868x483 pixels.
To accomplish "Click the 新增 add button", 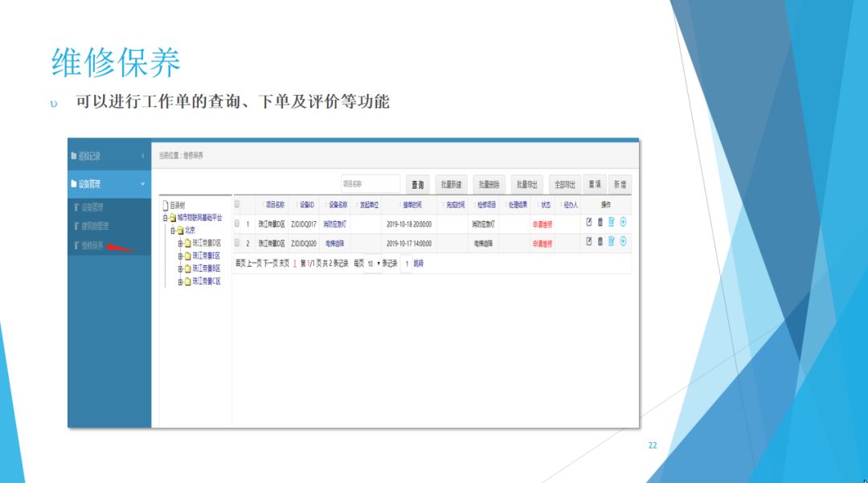I will [x=620, y=184].
